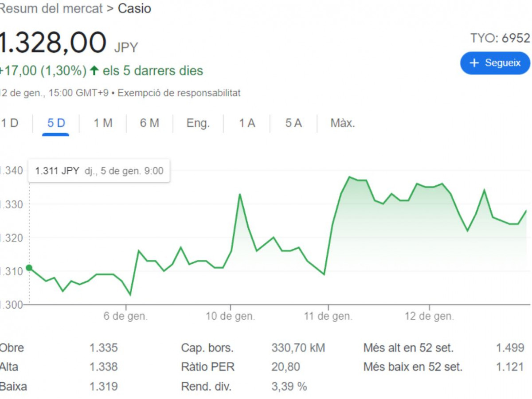
Task: Select the 5 D time range tab
Action: pos(56,123)
